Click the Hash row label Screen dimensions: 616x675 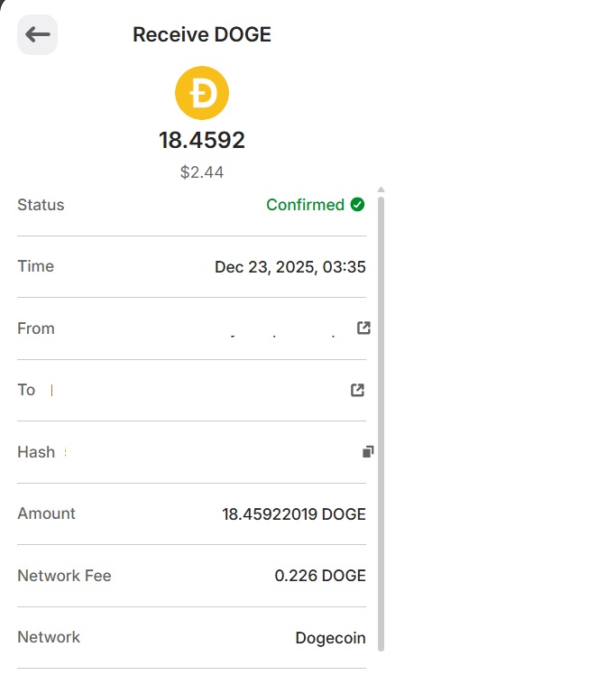[36, 452]
